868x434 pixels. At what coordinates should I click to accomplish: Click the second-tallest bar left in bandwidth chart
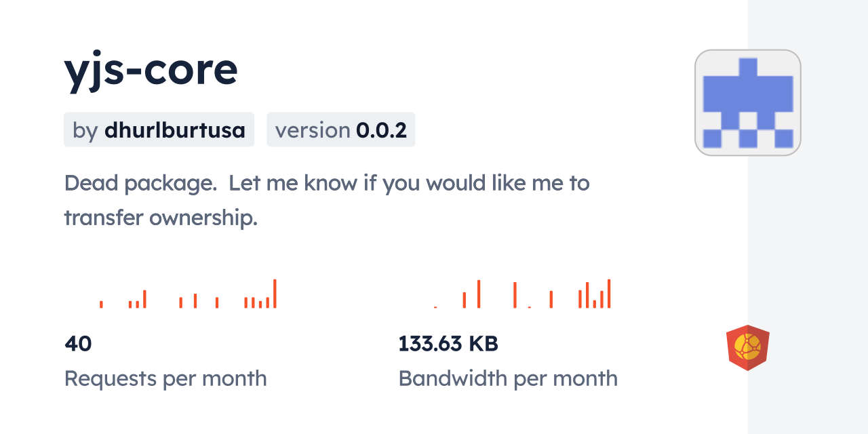(479, 294)
